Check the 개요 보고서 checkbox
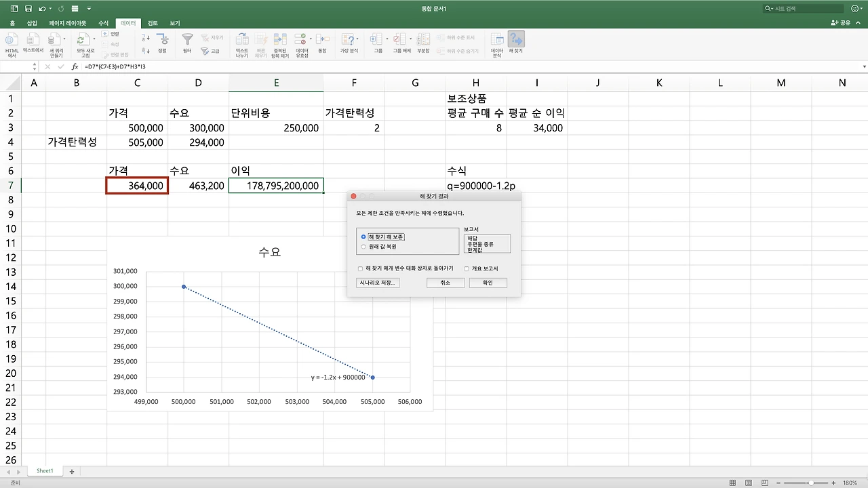 467,268
